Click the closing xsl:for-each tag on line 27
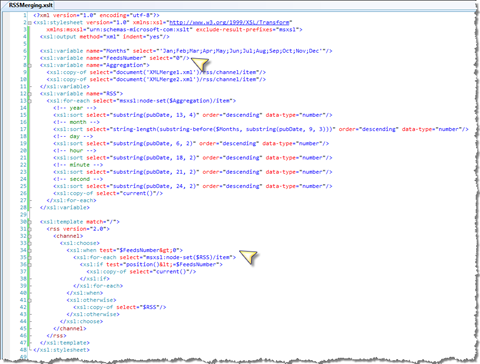This screenshot has width=480, height=364. tap(71, 201)
